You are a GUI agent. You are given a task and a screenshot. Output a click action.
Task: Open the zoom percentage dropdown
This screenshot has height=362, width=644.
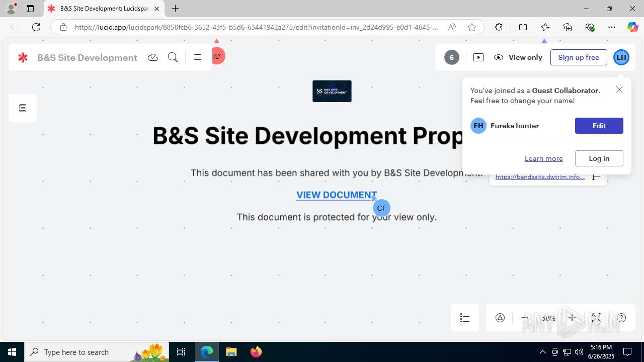coord(548,318)
